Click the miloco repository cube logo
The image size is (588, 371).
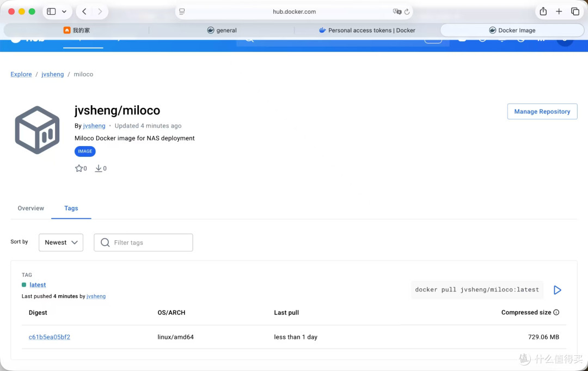[37, 130]
